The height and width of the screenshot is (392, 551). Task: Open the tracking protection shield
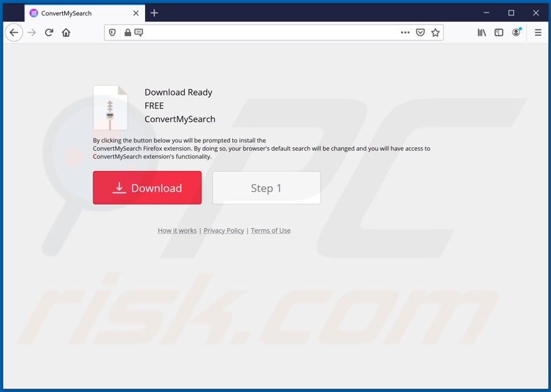click(112, 33)
